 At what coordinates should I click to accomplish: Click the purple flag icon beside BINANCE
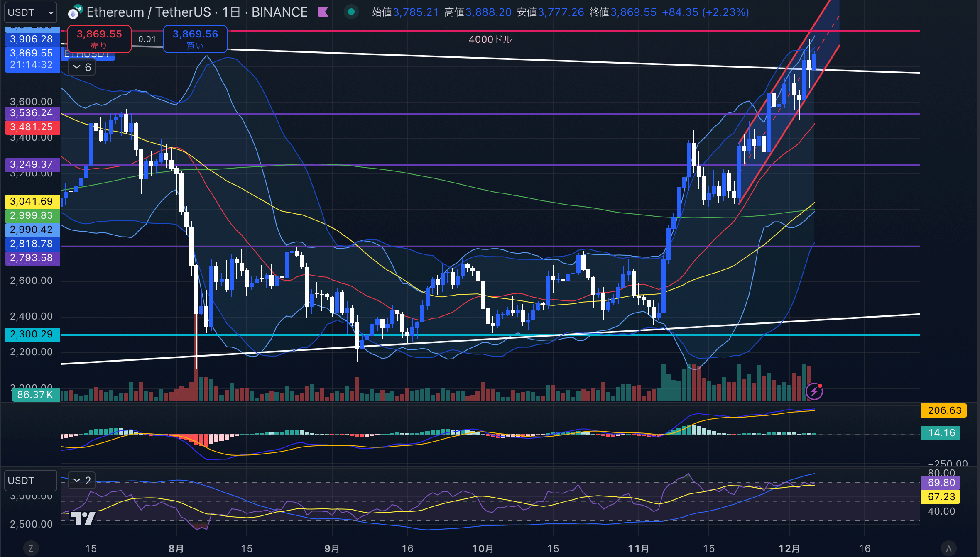point(323,12)
